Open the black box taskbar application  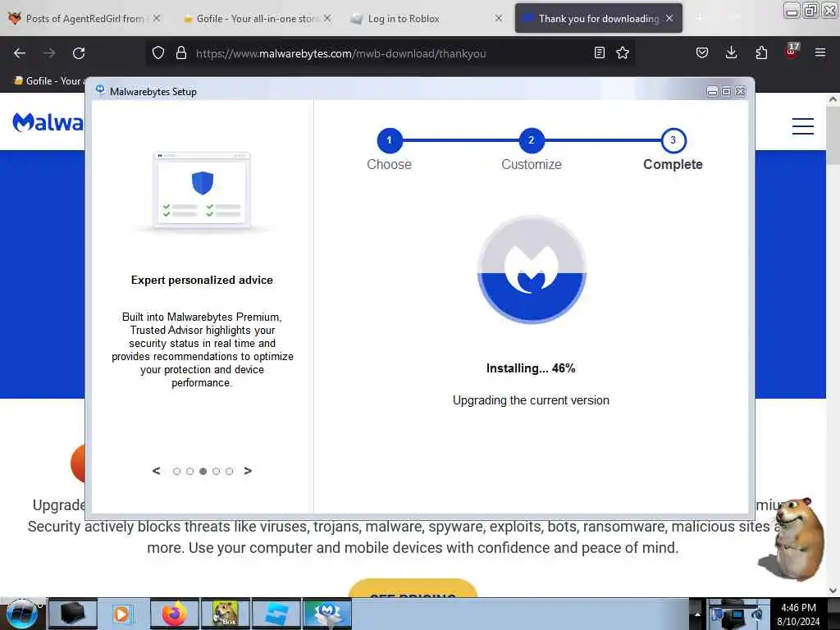[x=73, y=614]
